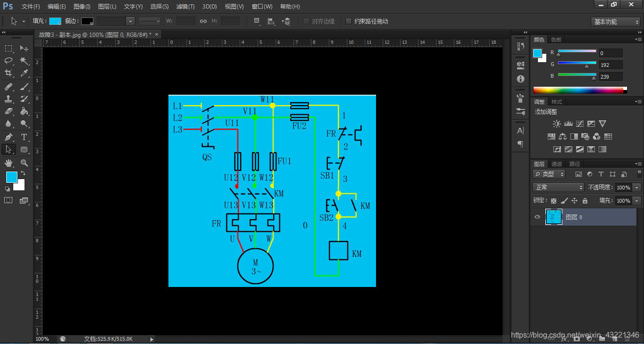Reset default foreground and background colors
Image resolution: width=644 pixels, height=344 pixels.
(x=7, y=188)
